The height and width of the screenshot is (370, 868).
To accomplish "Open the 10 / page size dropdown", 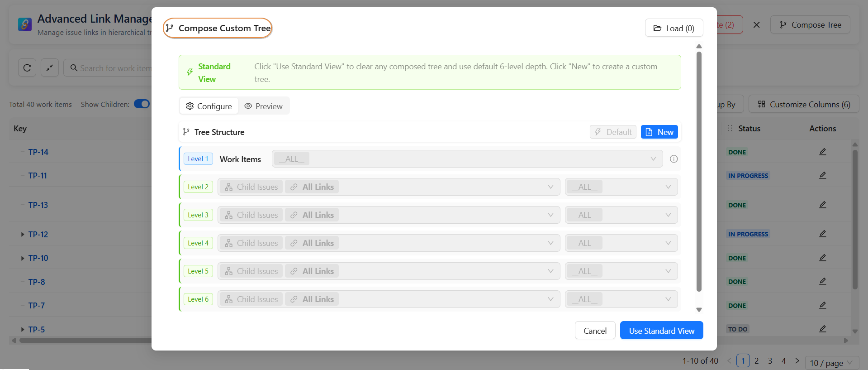I will 832,363.
